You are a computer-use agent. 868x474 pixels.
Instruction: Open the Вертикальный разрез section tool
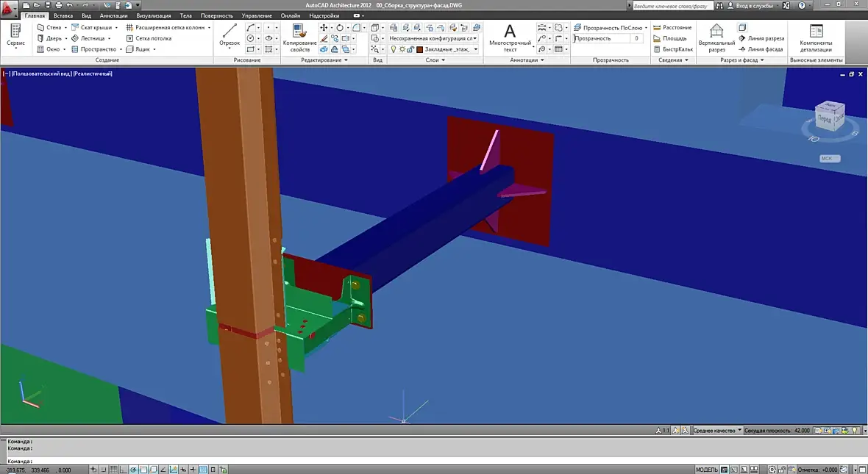716,37
